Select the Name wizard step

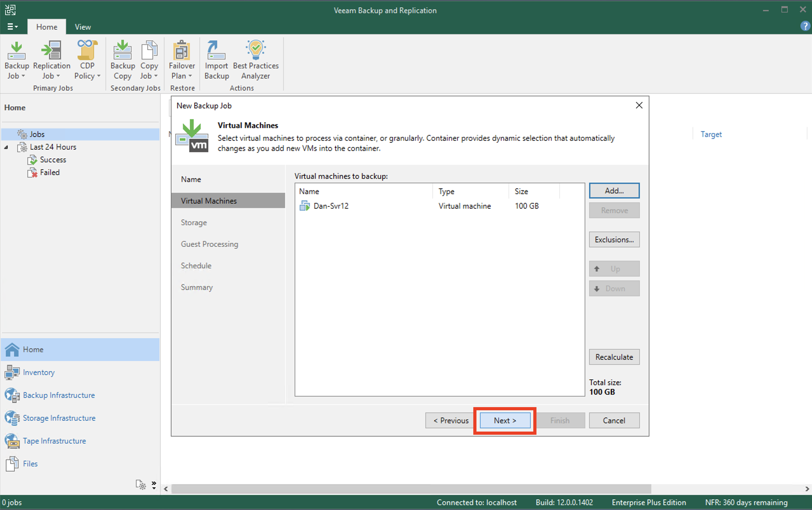coord(228,179)
